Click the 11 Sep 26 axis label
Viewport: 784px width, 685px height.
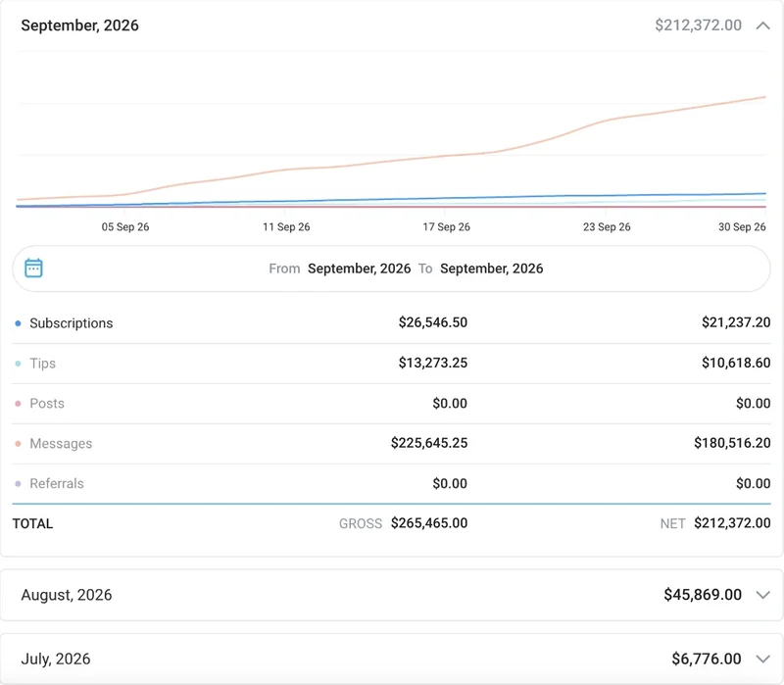[x=286, y=227]
